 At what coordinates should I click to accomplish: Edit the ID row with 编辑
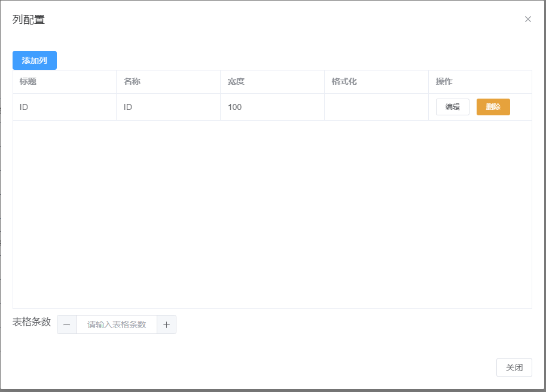pyautogui.click(x=452, y=107)
